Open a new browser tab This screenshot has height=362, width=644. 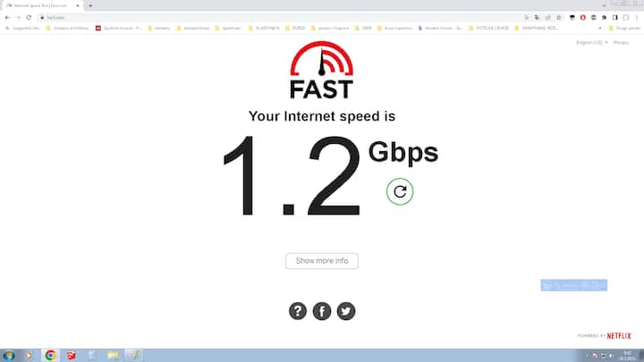click(90, 5)
